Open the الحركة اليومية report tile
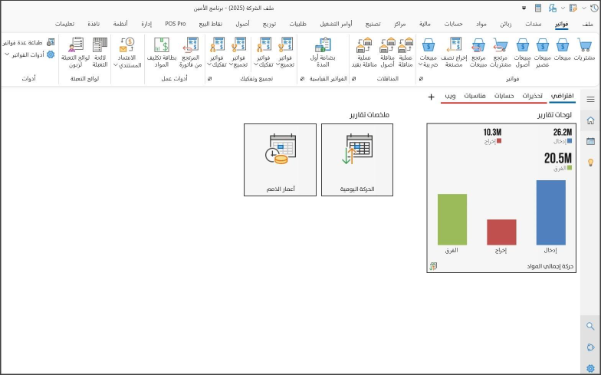This screenshot has height=375, width=601. pyautogui.click(x=357, y=160)
